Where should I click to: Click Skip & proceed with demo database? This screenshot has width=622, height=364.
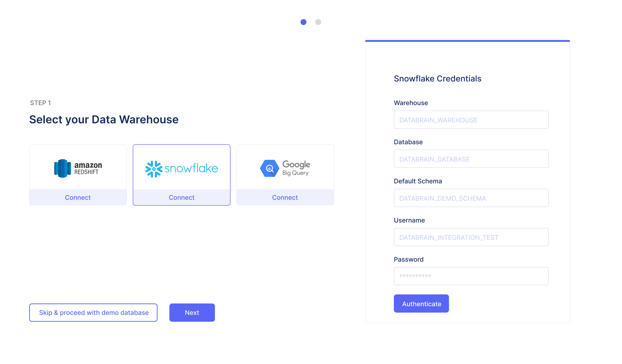tap(94, 312)
